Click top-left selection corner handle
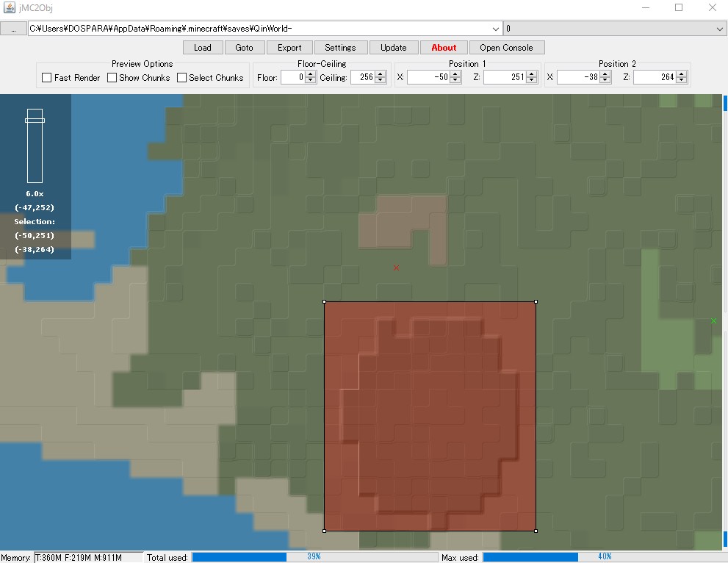 pyautogui.click(x=324, y=302)
